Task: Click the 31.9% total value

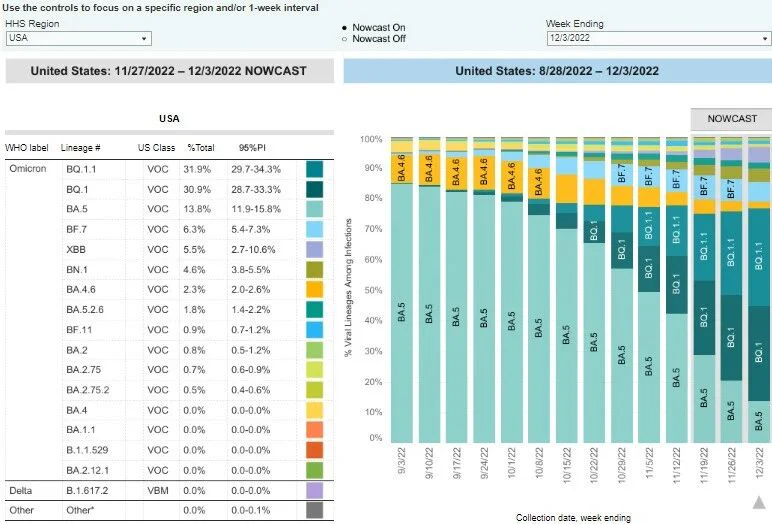Action: (x=197, y=169)
